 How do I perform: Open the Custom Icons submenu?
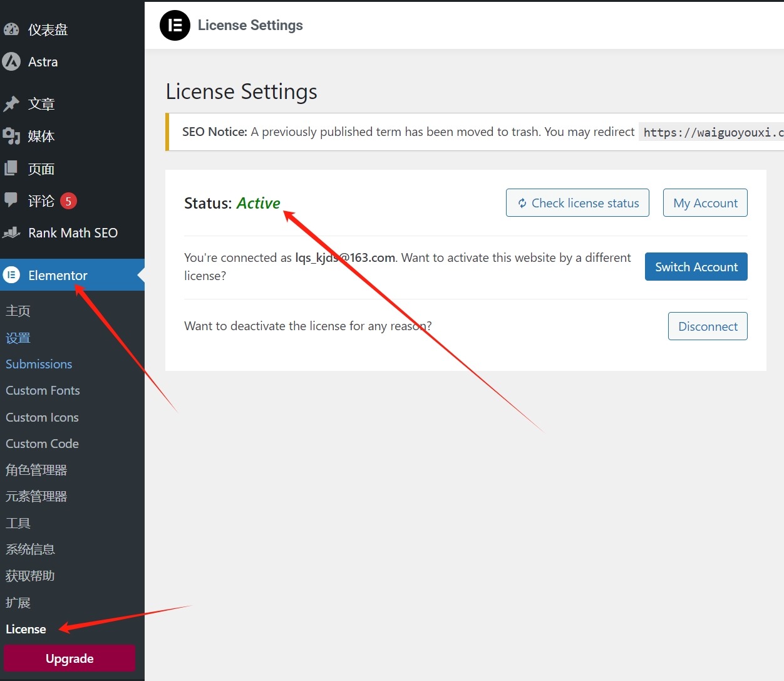[42, 417]
